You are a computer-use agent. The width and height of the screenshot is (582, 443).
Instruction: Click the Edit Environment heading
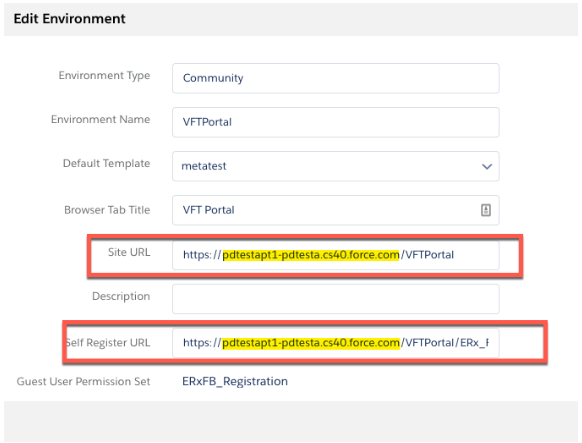point(69,19)
